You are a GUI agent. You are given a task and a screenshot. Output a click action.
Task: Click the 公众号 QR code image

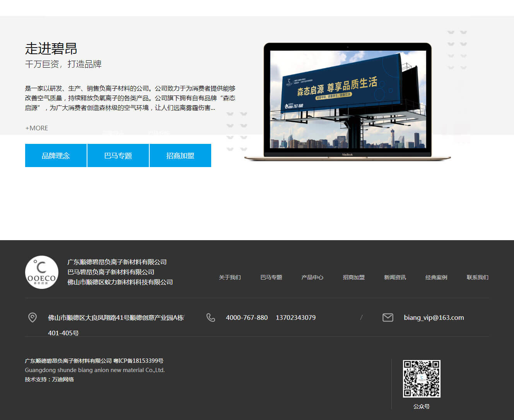(421, 379)
